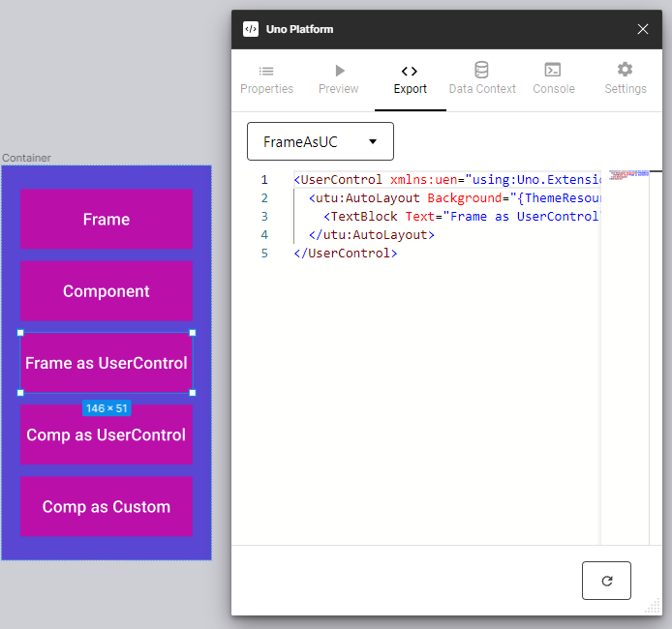Select the Data Context tab label
The image size is (672, 629).
(481, 89)
